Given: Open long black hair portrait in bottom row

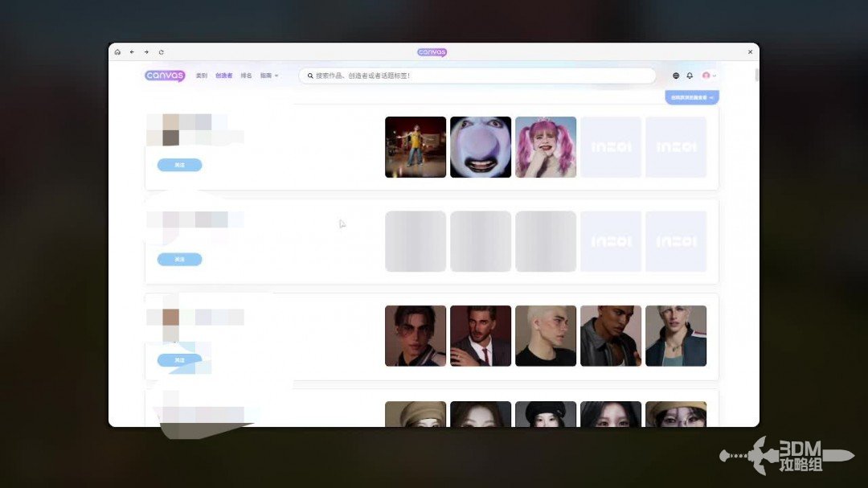Looking at the screenshot, I should tap(611, 414).
